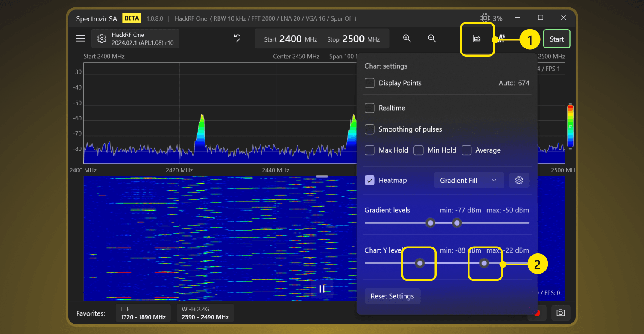Open HackRF One device selector
The height and width of the screenshot is (334, 644).
(x=135, y=39)
